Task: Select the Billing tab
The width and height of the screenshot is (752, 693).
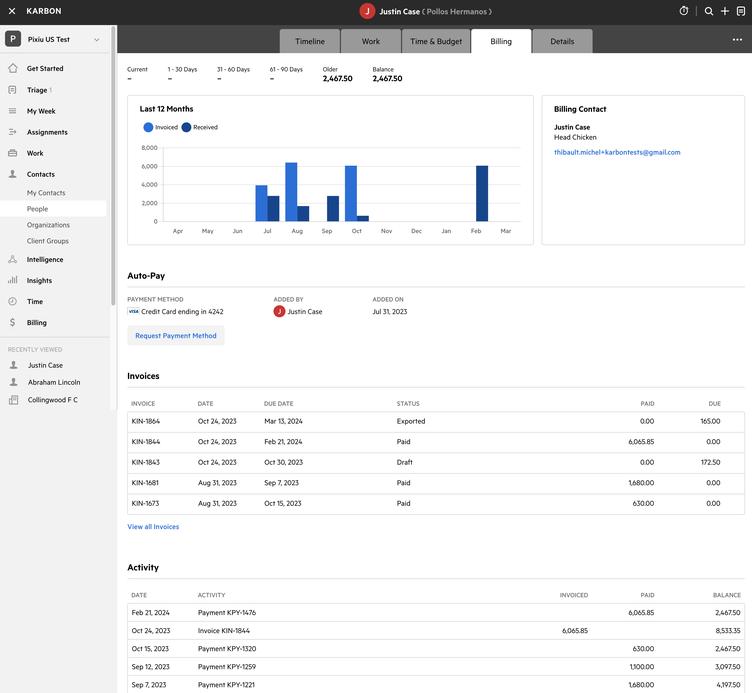Action: 501,41
